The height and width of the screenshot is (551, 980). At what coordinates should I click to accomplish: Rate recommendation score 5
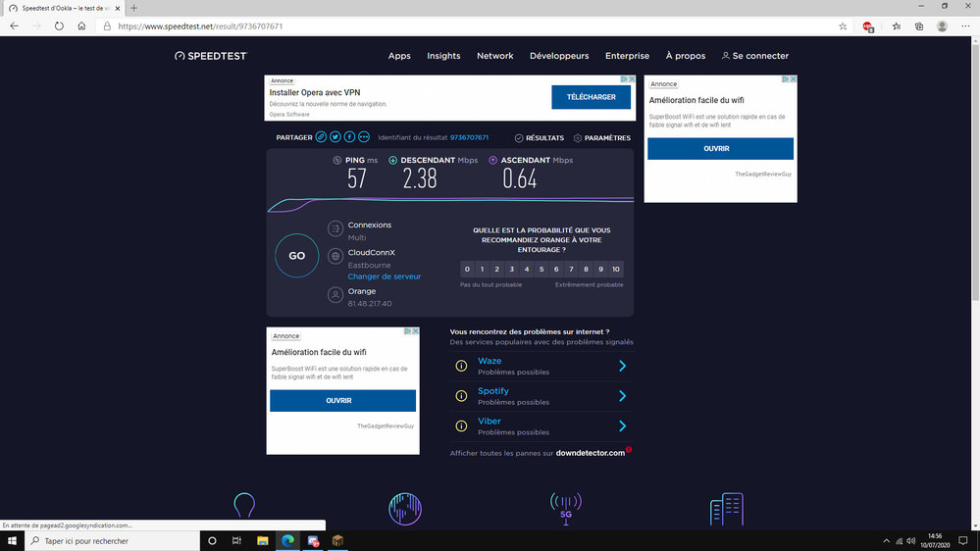(x=542, y=270)
